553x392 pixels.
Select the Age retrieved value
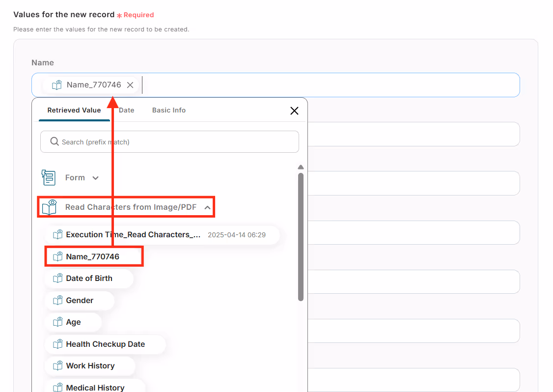coord(73,322)
